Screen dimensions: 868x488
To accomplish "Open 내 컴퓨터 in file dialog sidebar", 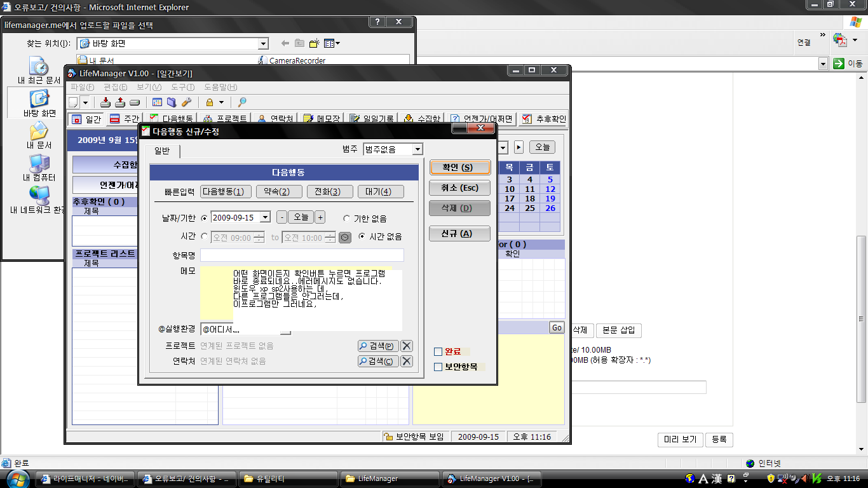I will click(x=39, y=168).
